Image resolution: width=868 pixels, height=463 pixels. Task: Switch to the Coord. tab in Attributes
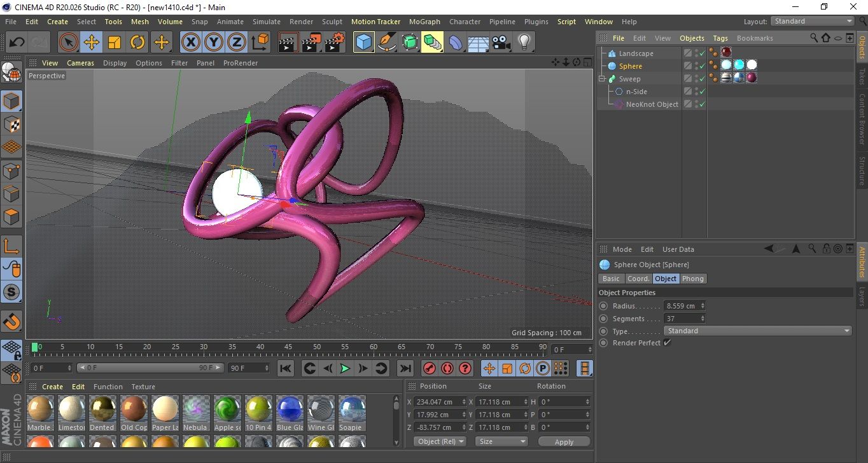tap(638, 279)
